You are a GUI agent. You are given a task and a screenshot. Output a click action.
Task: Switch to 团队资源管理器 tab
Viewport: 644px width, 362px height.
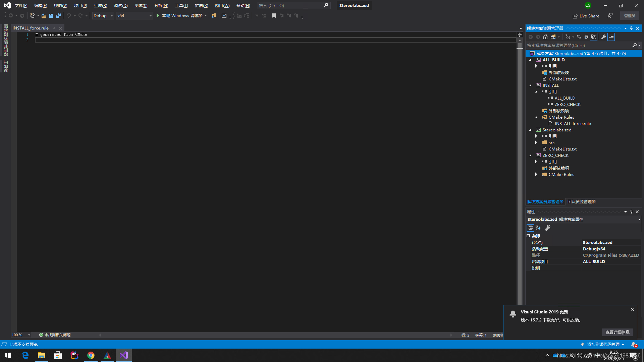[581, 202]
